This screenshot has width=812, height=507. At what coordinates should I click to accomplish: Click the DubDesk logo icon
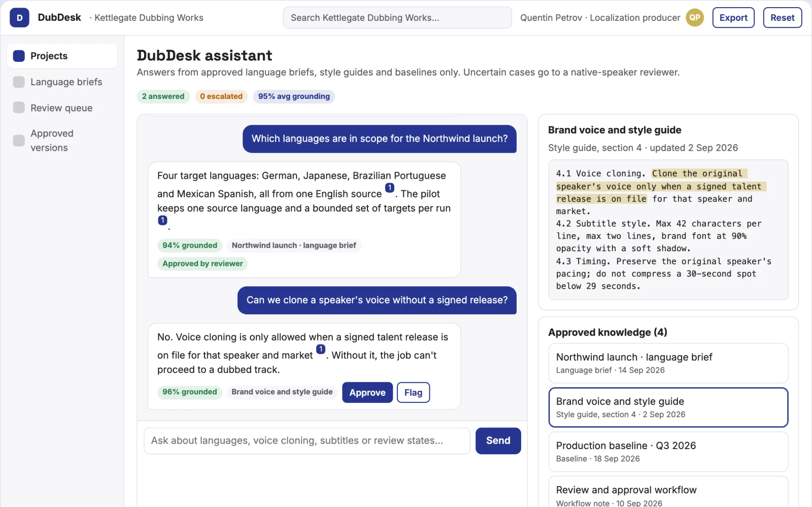pyautogui.click(x=19, y=18)
